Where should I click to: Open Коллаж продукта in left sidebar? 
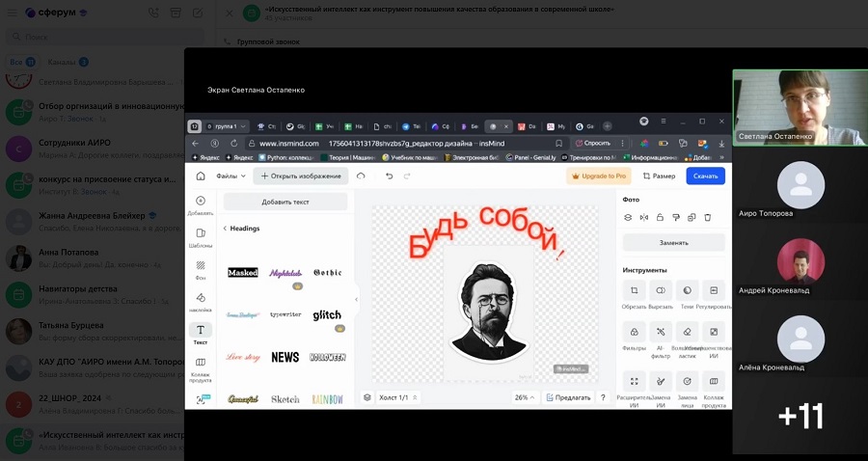pos(201,369)
